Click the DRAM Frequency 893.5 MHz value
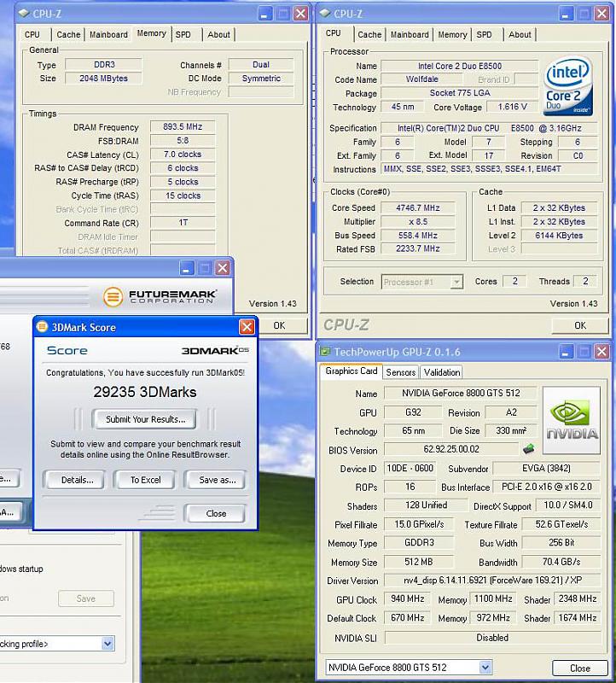Viewport: 616px width, 683px height. click(x=183, y=126)
